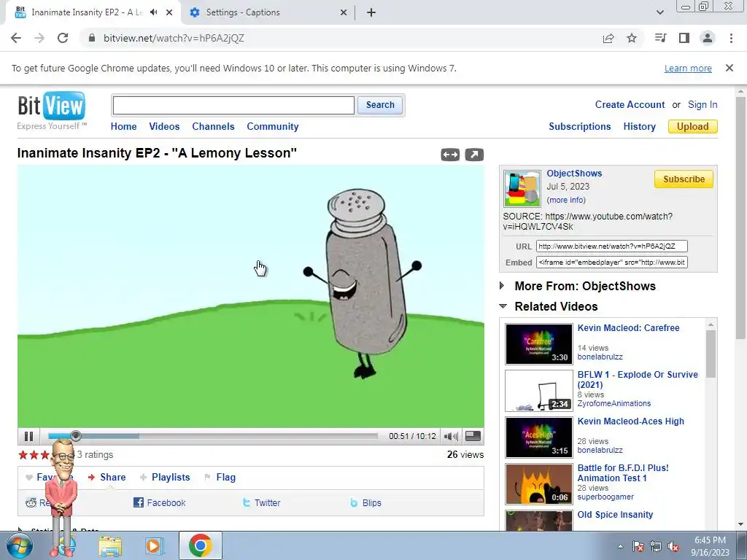Go to the Home page
The image size is (747, 560).
[123, 126]
